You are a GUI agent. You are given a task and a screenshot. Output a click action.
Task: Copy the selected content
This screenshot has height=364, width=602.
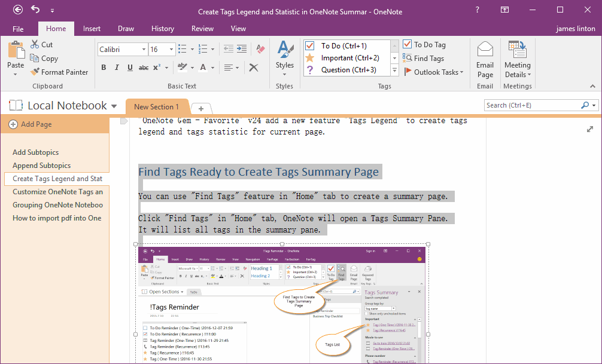pos(44,59)
